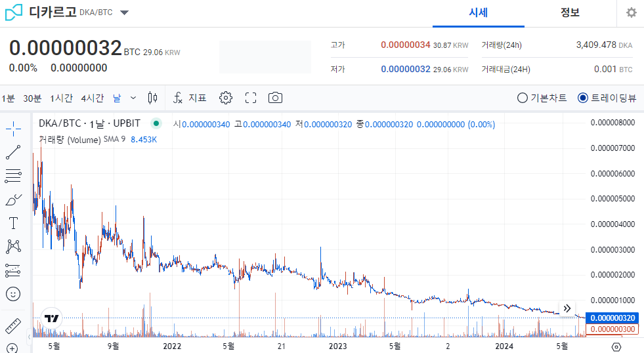Click the 0.000008000 price axis label

pyautogui.click(x=612, y=122)
